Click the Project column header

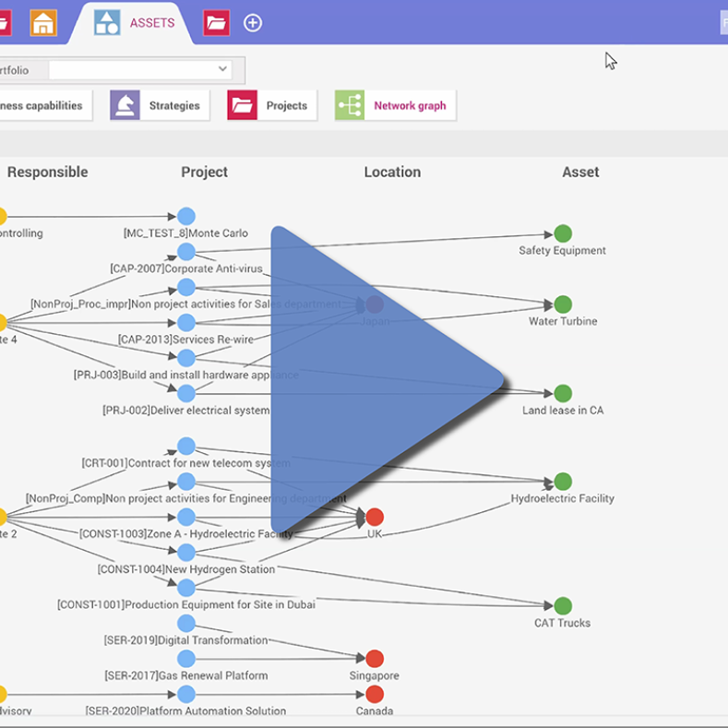204,172
